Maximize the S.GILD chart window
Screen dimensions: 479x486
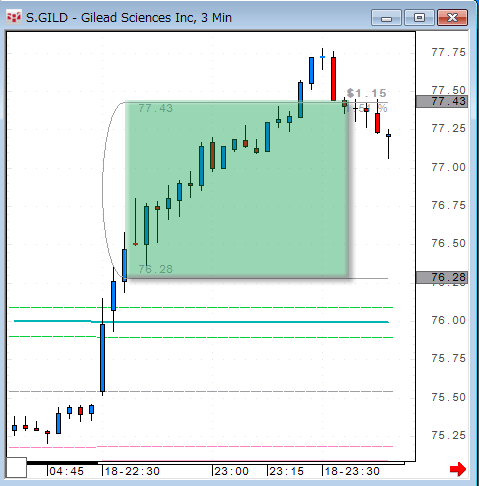pos(419,18)
